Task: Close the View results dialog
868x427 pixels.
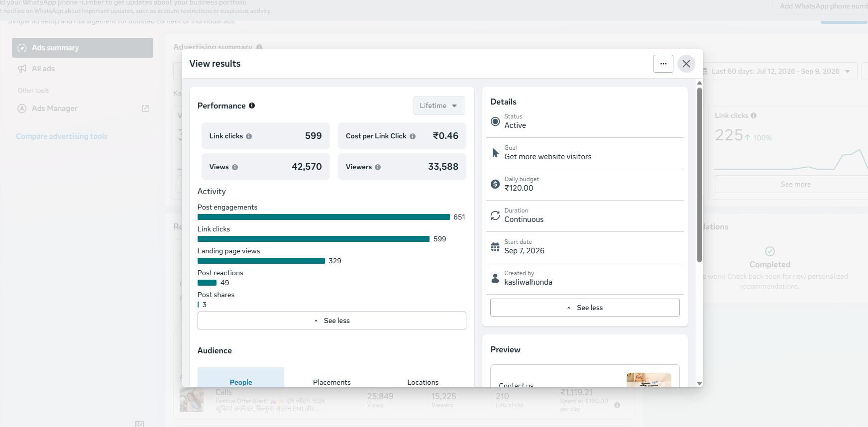Action: (686, 64)
